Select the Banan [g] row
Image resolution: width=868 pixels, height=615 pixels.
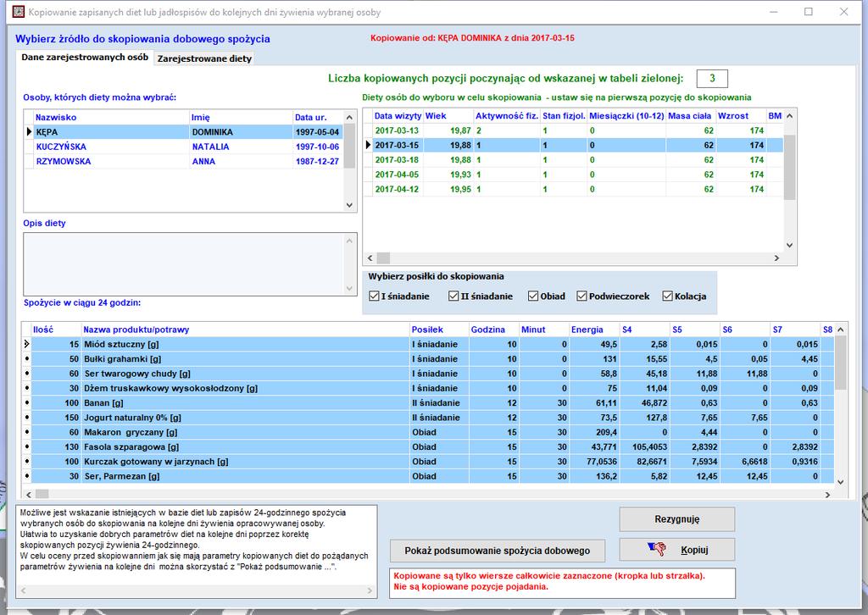coord(428,402)
